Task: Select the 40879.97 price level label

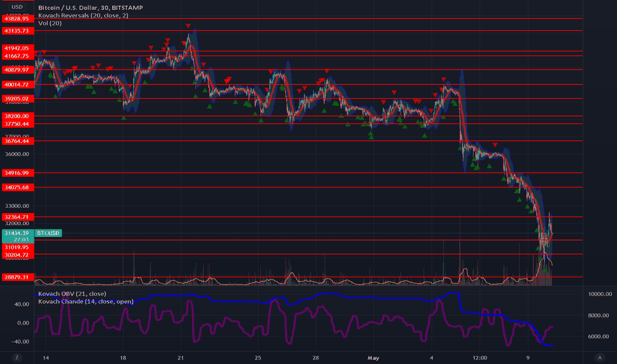Action: (x=18, y=69)
